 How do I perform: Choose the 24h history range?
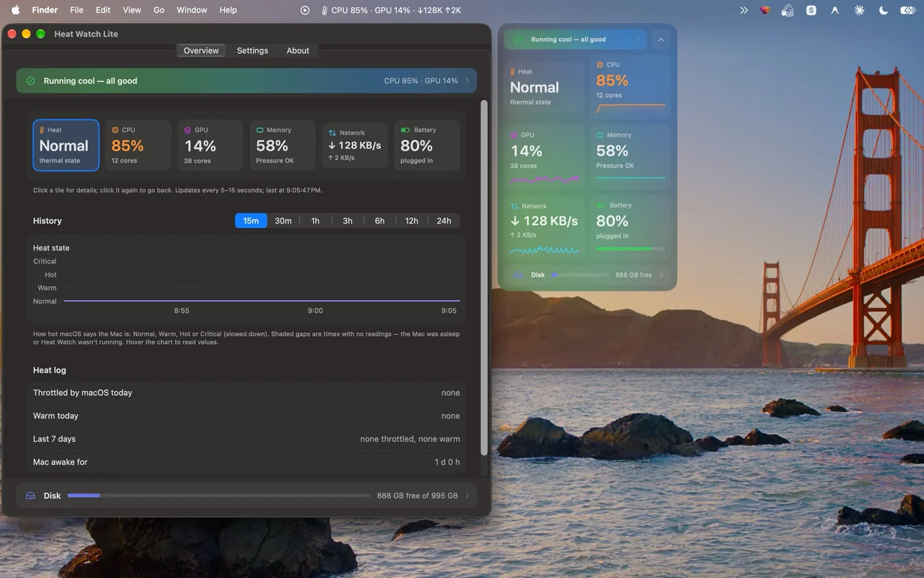coord(444,221)
